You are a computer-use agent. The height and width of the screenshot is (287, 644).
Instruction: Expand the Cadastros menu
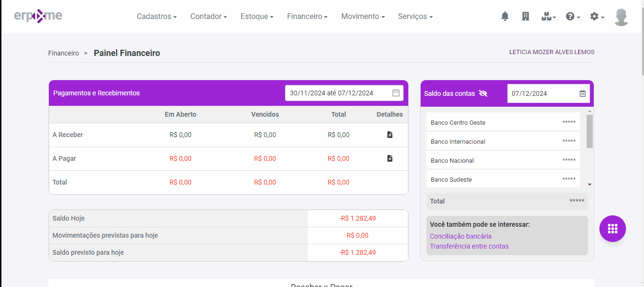(x=157, y=16)
